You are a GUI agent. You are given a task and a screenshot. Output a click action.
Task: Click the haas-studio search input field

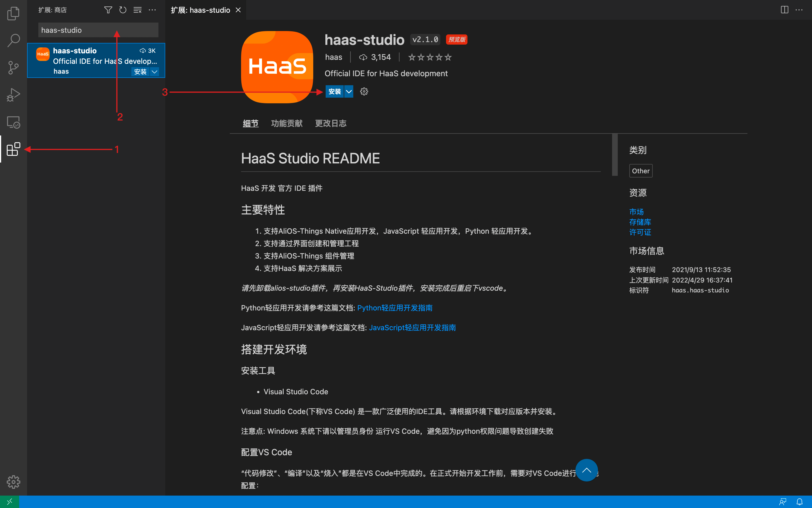[98, 30]
